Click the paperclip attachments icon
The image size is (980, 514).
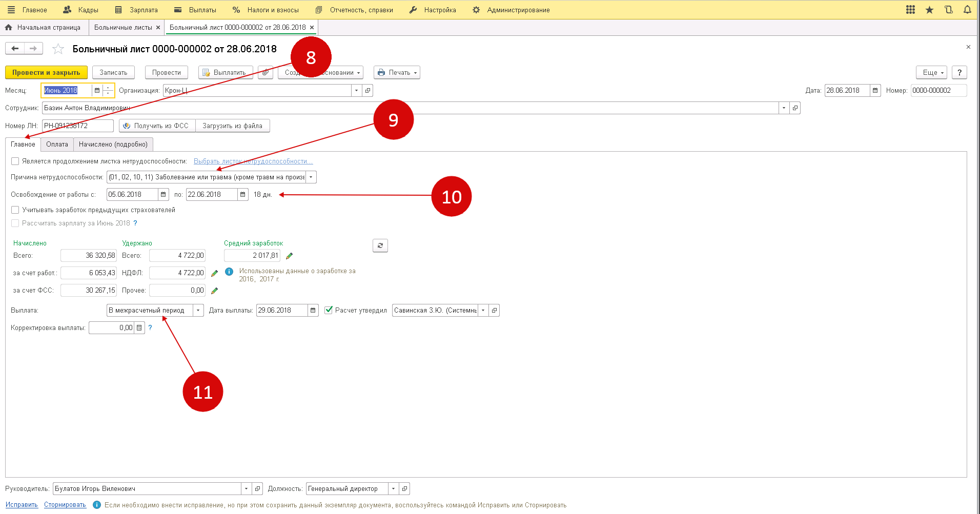(x=265, y=73)
